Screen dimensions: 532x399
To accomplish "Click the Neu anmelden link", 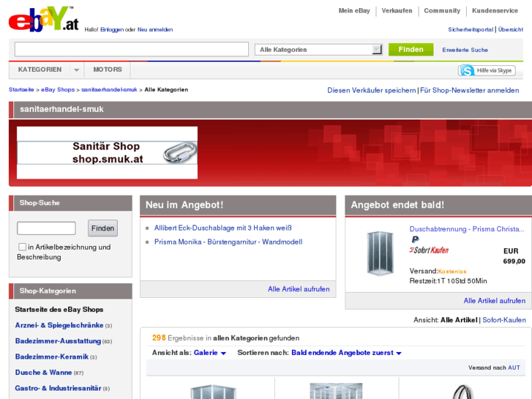I will click(155, 30).
